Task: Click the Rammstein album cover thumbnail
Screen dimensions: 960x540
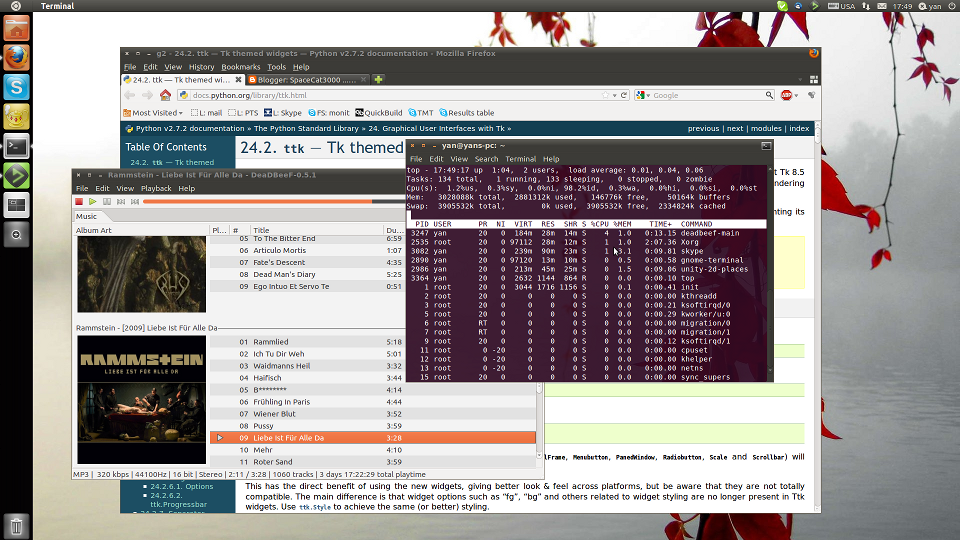Action: pos(141,399)
